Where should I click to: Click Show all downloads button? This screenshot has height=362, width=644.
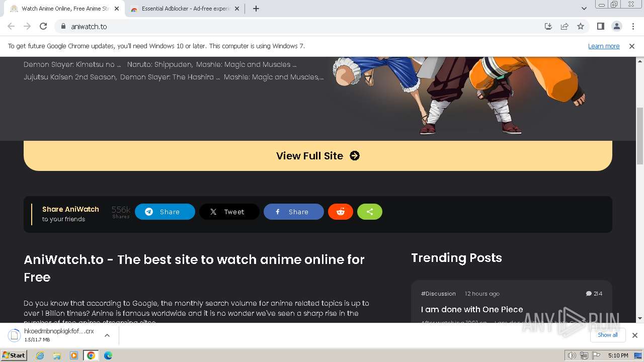[607, 335]
